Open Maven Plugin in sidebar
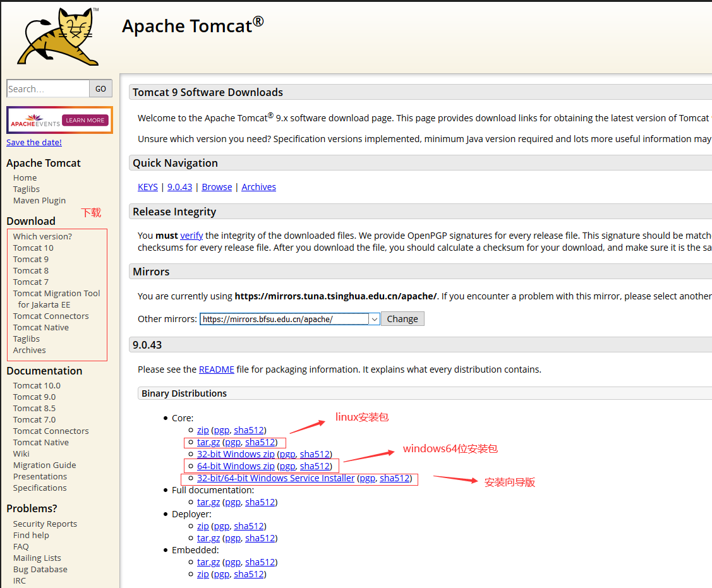This screenshot has width=712, height=588. [40, 200]
